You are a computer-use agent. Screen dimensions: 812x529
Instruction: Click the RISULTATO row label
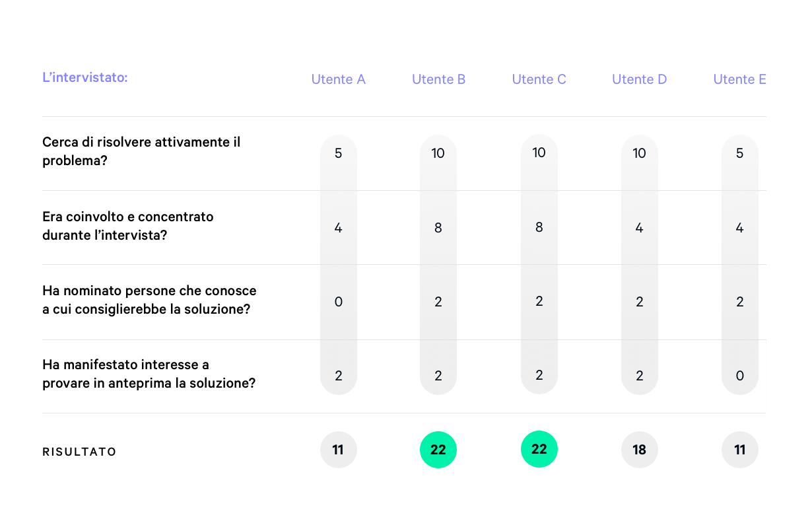[x=79, y=452]
